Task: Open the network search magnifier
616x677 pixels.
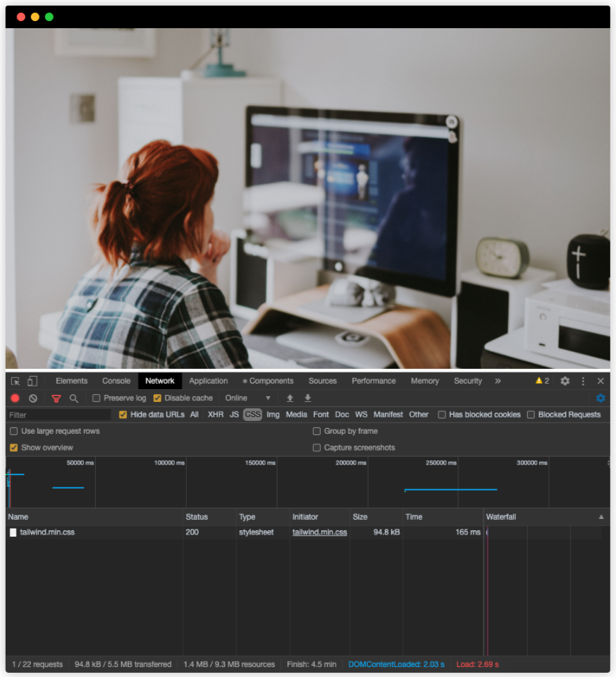Action: click(x=74, y=398)
